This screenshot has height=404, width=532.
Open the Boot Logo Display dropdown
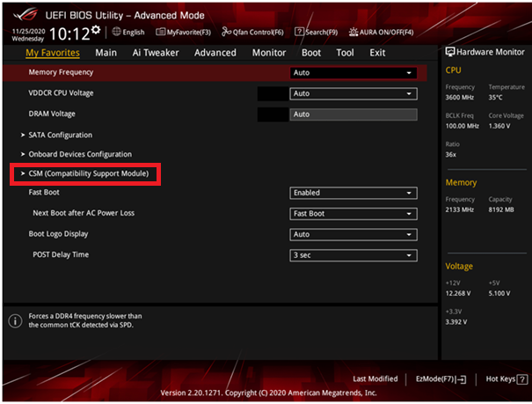pos(353,234)
